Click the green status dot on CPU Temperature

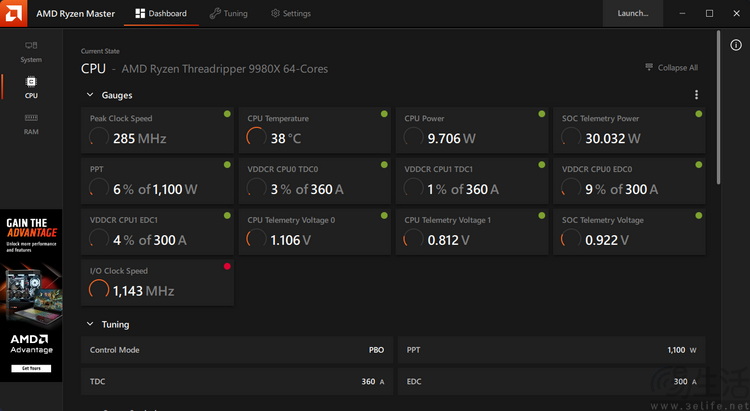point(384,114)
